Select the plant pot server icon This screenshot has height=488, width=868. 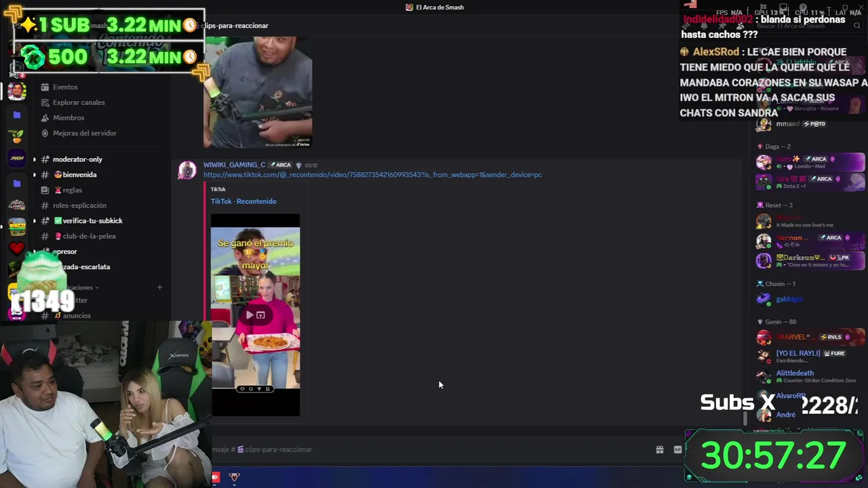tap(17, 136)
